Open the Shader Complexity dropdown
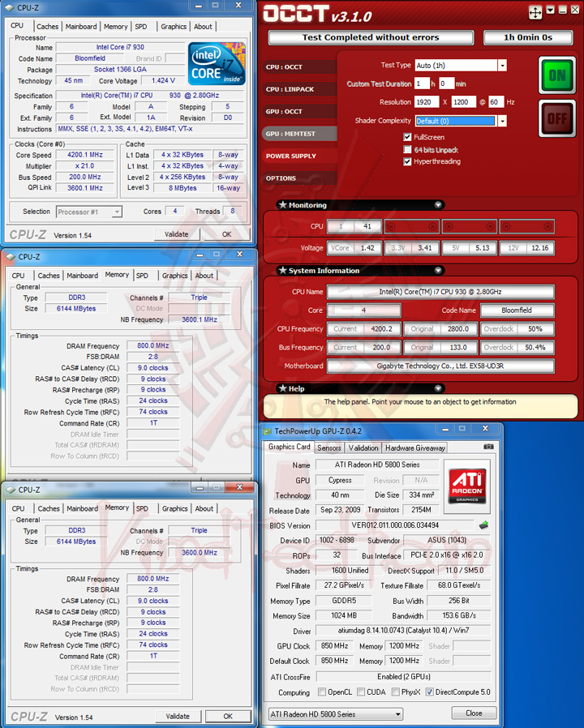The height and width of the screenshot is (728, 584). 502,121
